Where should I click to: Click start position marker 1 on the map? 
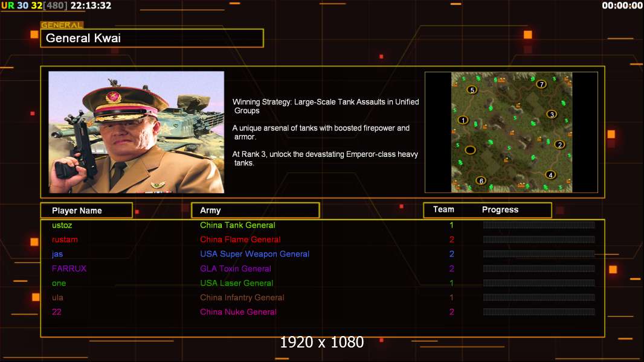[x=463, y=120]
